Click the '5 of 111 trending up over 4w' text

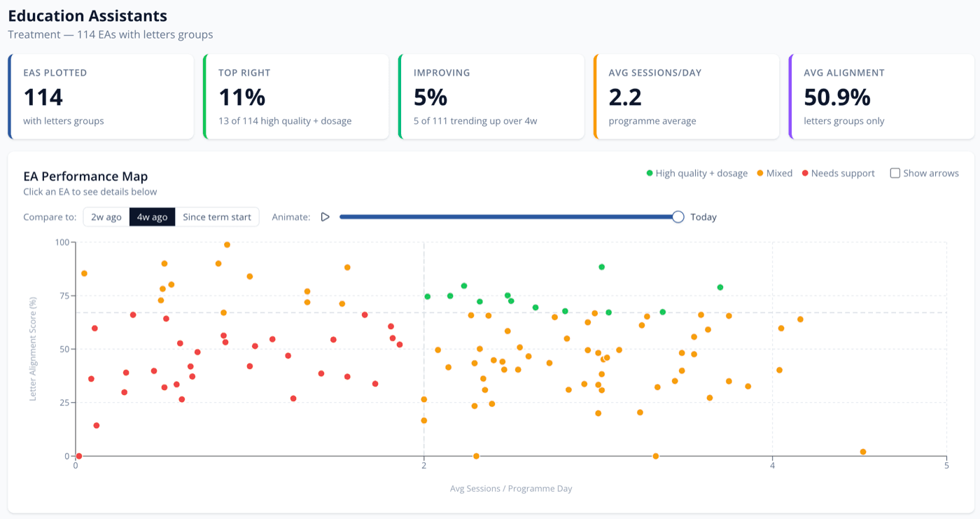pyautogui.click(x=475, y=121)
